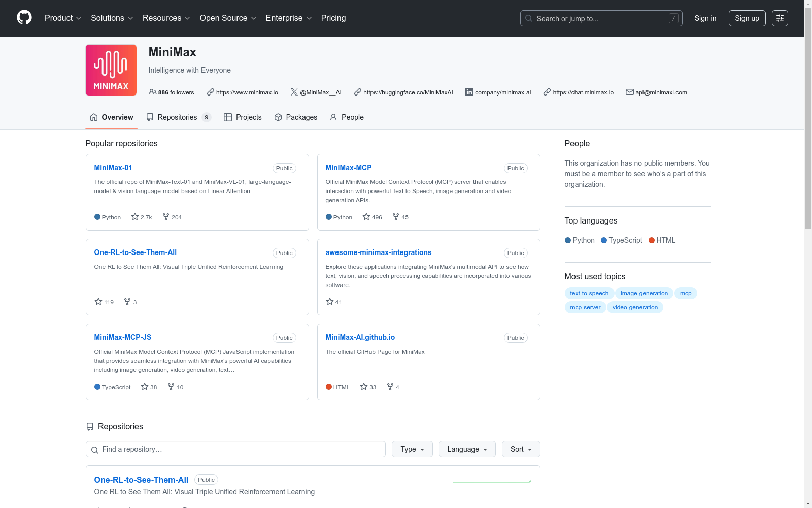This screenshot has width=812, height=508.
Task: Open the minimax.io website link
Action: click(247, 92)
